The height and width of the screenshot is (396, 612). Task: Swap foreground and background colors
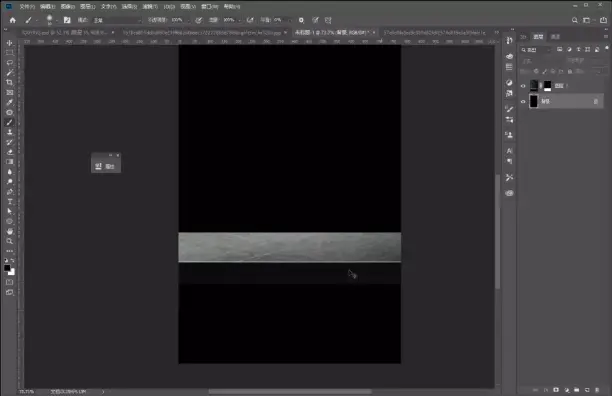13,261
